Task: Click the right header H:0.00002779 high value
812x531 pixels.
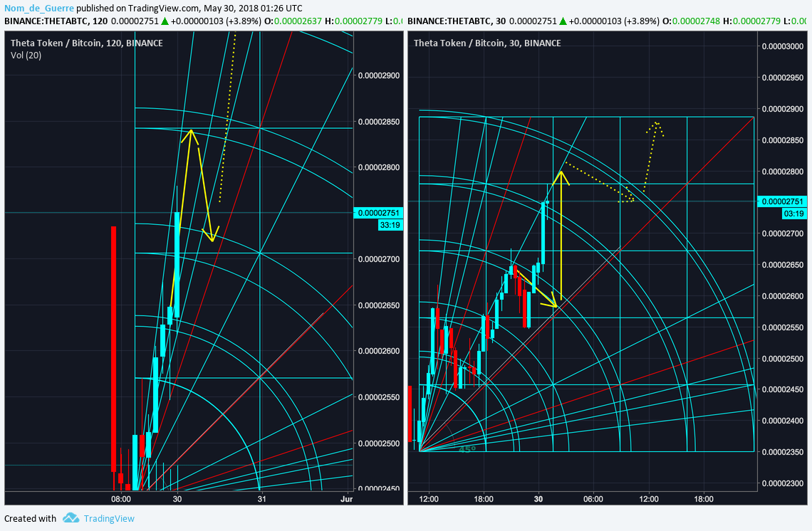Action: (x=751, y=21)
